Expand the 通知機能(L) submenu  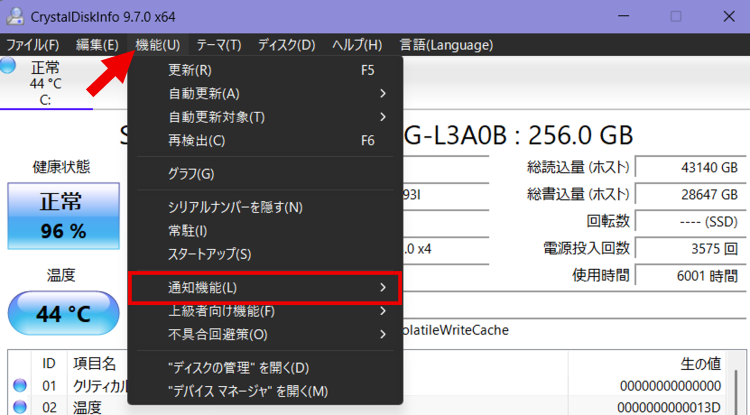coord(265,288)
